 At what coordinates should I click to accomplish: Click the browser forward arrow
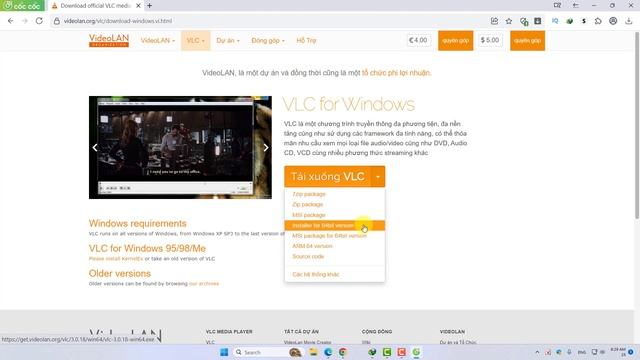(25, 21)
